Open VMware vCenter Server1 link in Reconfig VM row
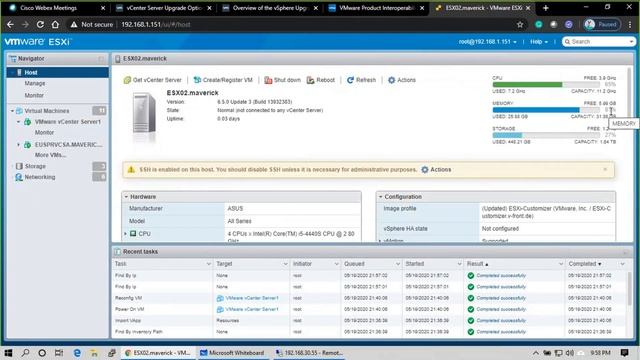 pos(252,298)
